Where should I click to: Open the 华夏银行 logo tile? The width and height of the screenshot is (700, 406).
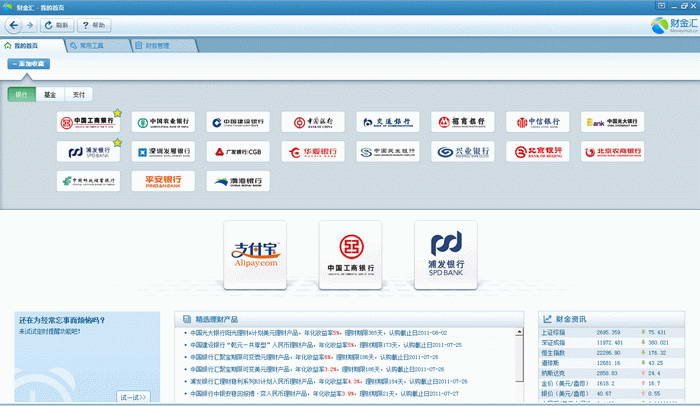click(x=313, y=152)
